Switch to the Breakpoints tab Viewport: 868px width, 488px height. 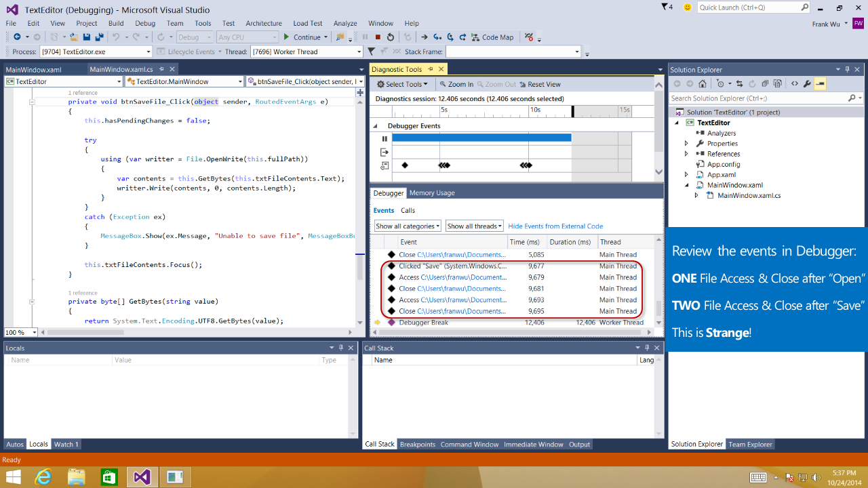pyautogui.click(x=418, y=445)
